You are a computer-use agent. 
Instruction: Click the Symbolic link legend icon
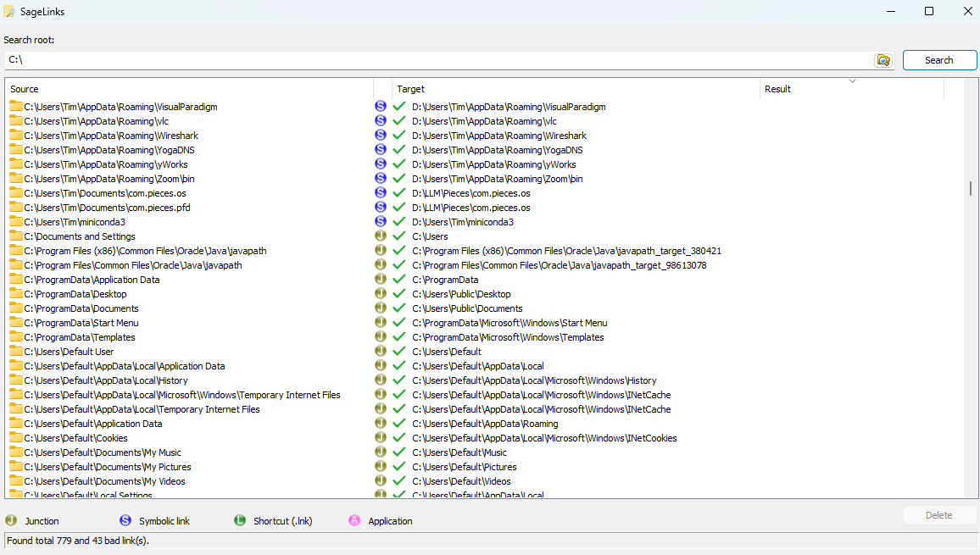point(125,520)
